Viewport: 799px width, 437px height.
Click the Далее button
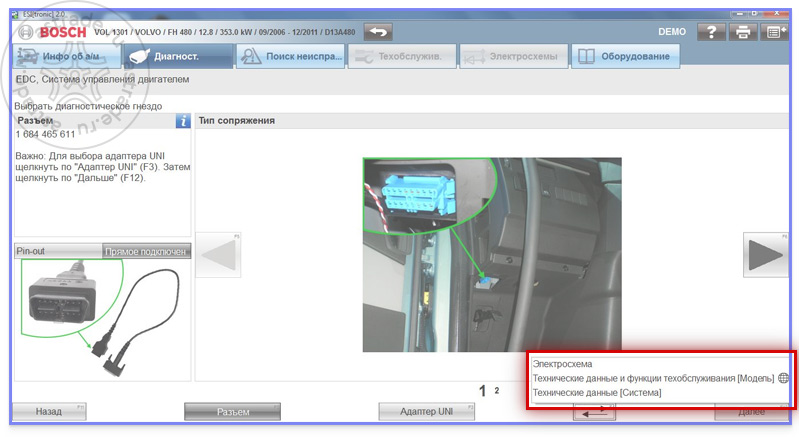click(x=752, y=412)
